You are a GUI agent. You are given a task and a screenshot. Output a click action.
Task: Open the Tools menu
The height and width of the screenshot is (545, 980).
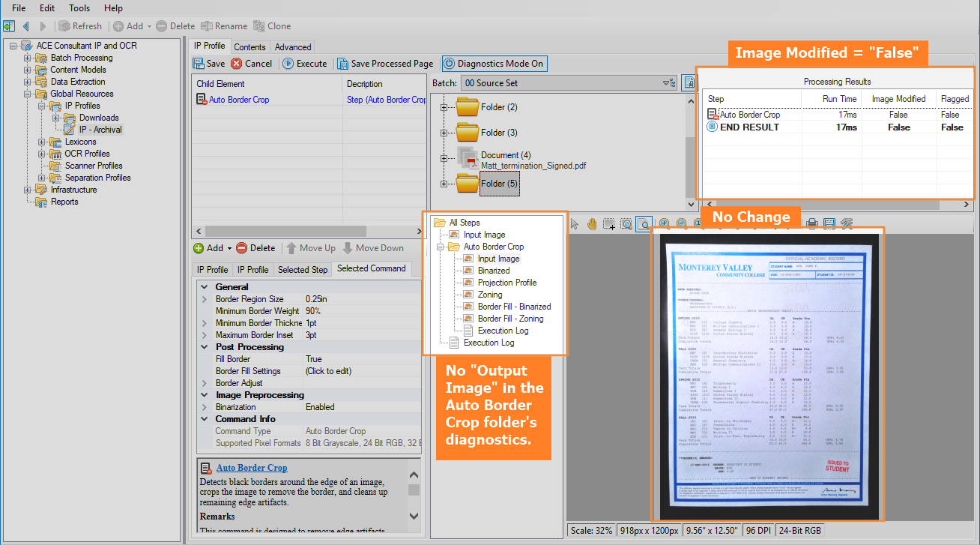pyautogui.click(x=79, y=8)
